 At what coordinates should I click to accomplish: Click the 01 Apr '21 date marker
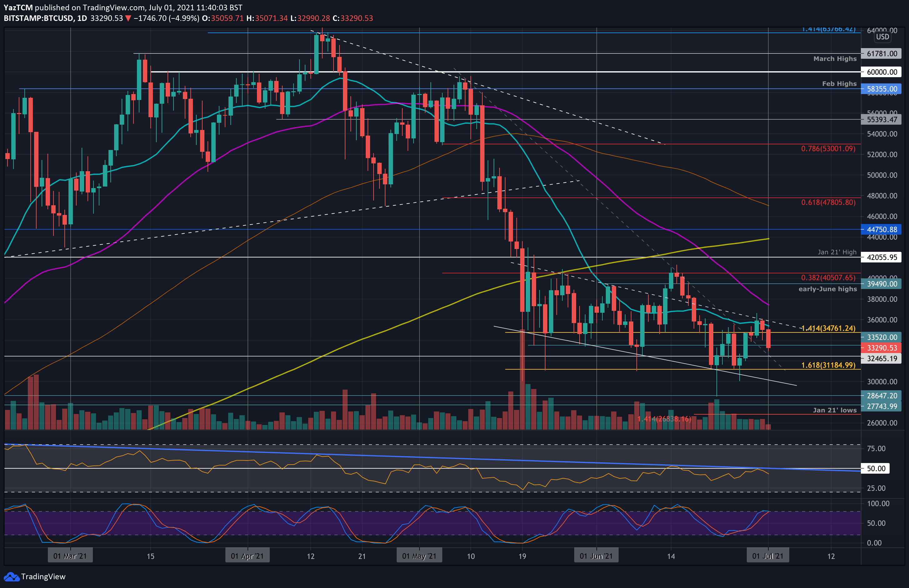click(x=247, y=556)
